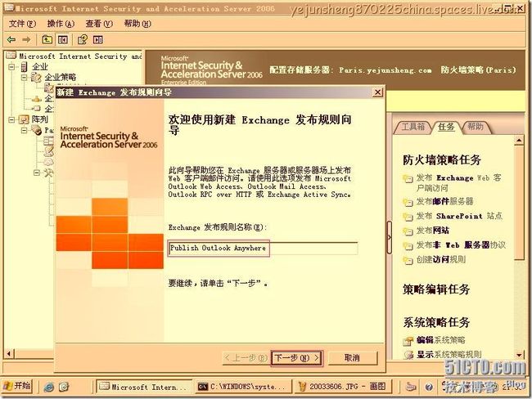Open the 操作(A) menu
This screenshot has width=532, height=399.
(x=61, y=24)
